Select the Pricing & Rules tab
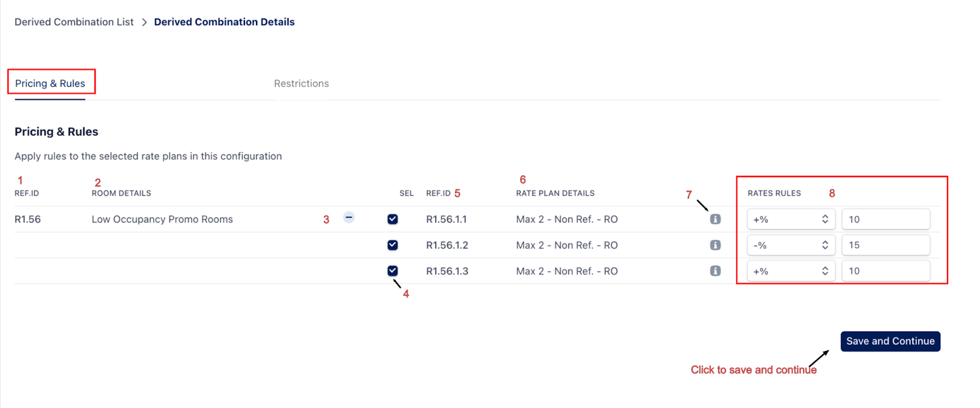Screen dimensions: 980x408 tap(50, 83)
